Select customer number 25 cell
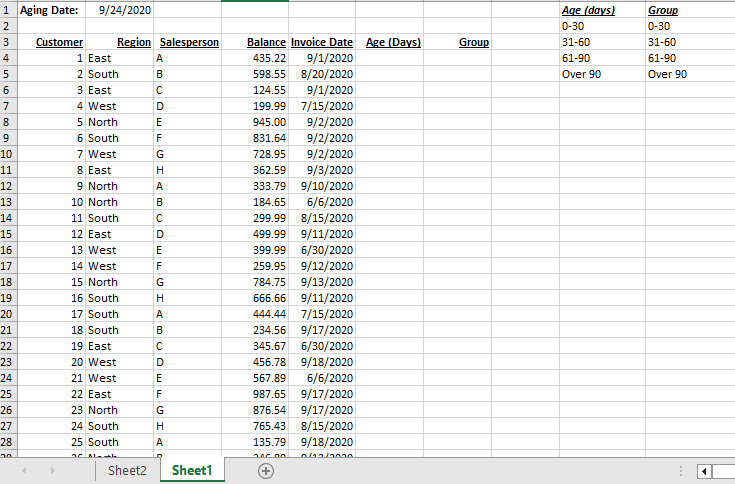This screenshot has width=735, height=484. pyautogui.click(x=52, y=442)
